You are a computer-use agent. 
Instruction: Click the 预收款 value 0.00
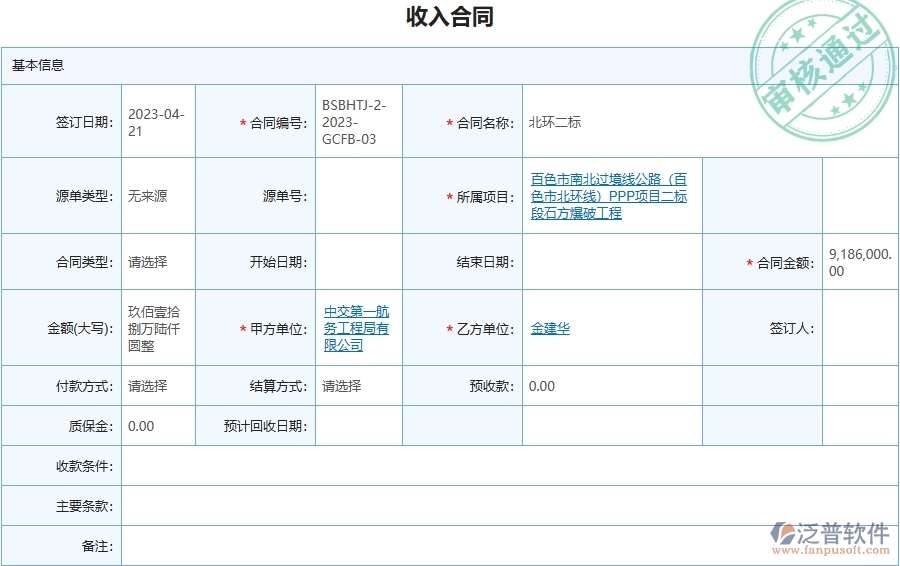click(542, 386)
